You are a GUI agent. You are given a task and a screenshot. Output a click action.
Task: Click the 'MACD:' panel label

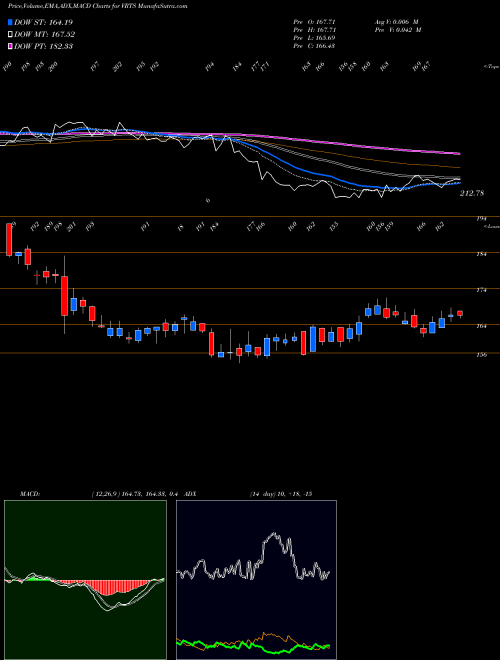tap(30, 494)
